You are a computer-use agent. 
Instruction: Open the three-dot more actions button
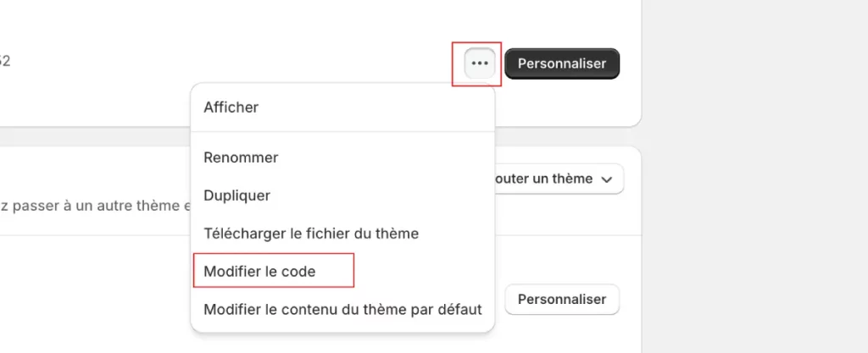coord(480,63)
